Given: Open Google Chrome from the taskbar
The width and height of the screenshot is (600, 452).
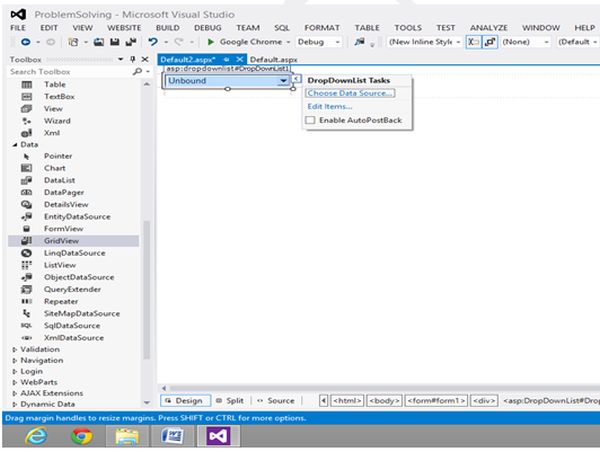Looking at the screenshot, I should [x=82, y=436].
